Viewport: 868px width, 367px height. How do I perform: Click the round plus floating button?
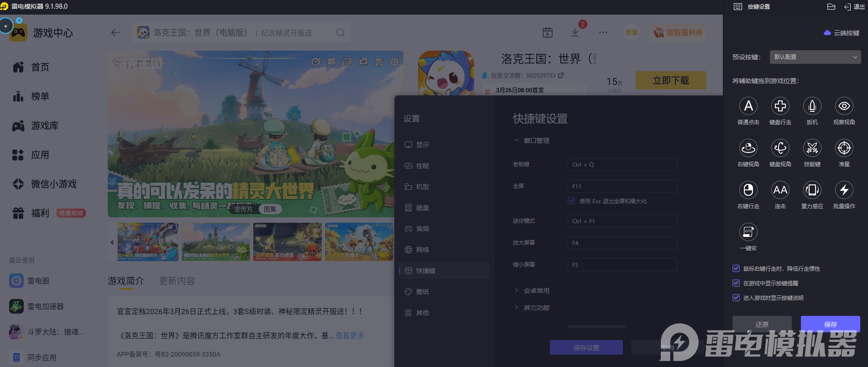pyautogui.click(x=6, y=26)
